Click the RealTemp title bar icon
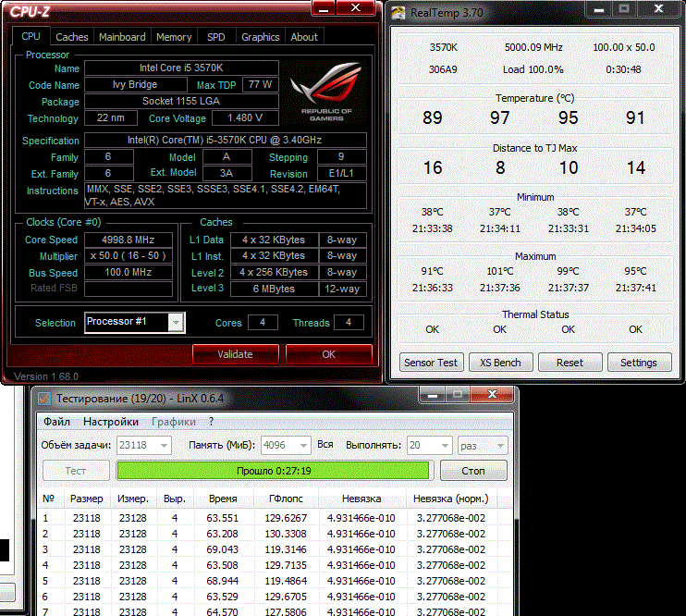The width and height of the screenshot is (686, 616). point(398,13)
